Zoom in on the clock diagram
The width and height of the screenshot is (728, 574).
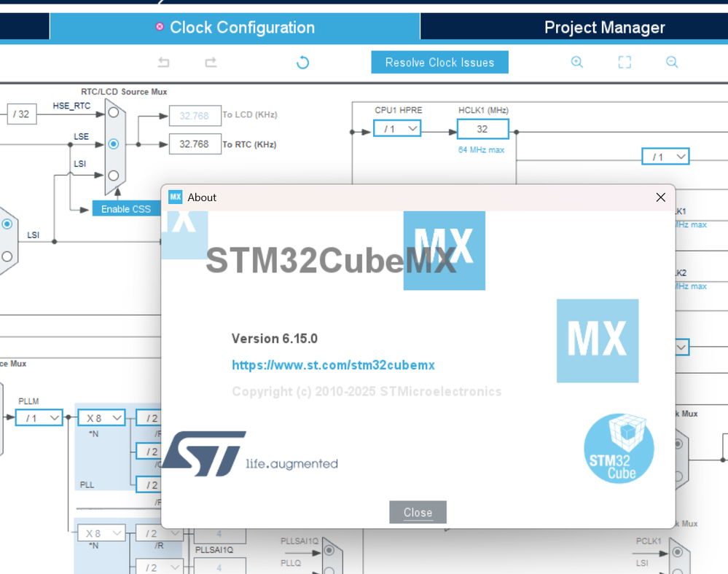[x=576, y=62]
